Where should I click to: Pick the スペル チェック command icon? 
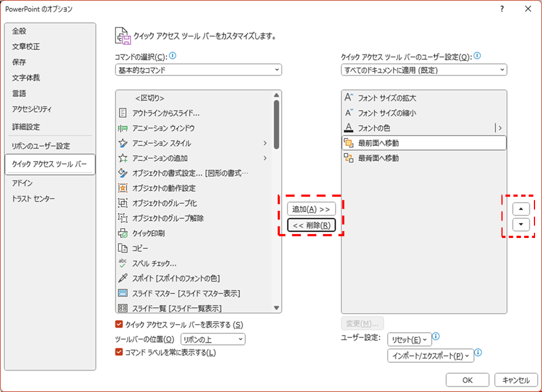122,263
